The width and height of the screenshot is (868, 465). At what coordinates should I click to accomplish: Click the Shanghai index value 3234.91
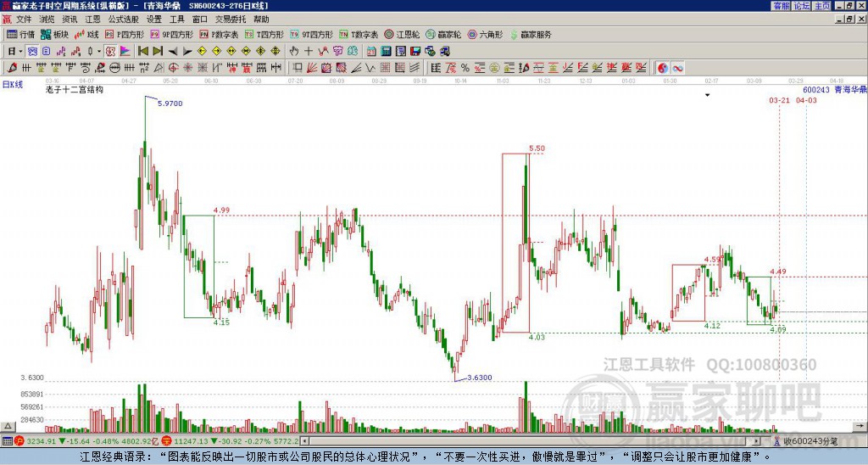click(42, 441)
